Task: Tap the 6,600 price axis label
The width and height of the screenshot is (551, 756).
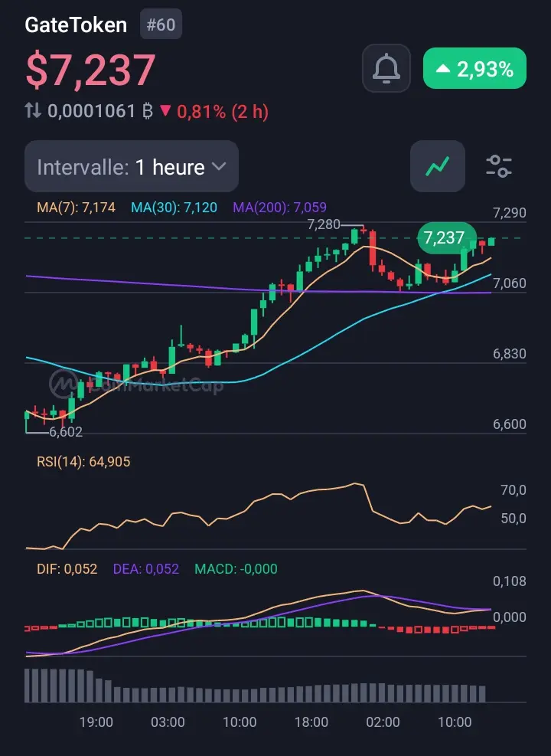Action: coord(510,424)
